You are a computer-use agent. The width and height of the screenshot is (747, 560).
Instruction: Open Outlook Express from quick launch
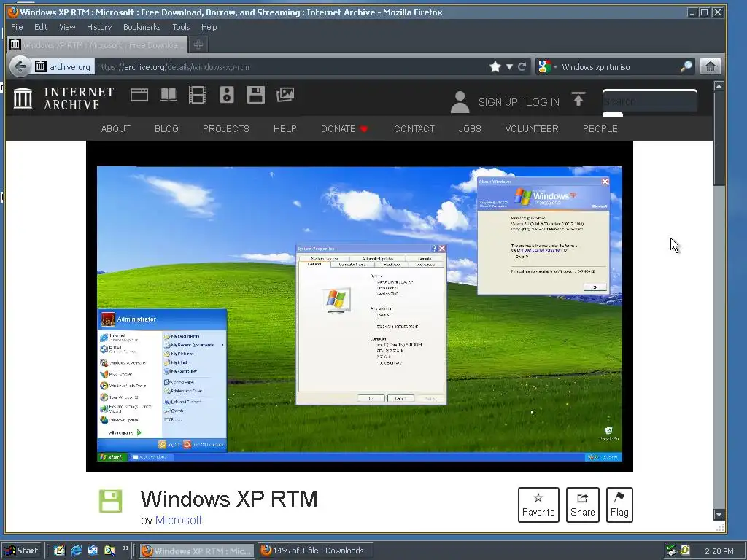click(x=93, y=551)
